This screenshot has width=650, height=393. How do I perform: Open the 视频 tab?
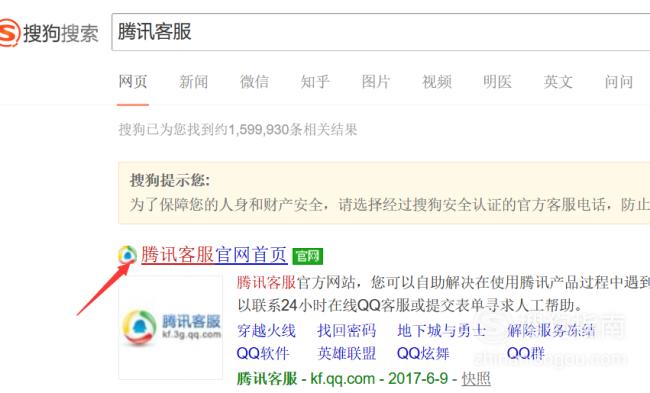[437, 82]
